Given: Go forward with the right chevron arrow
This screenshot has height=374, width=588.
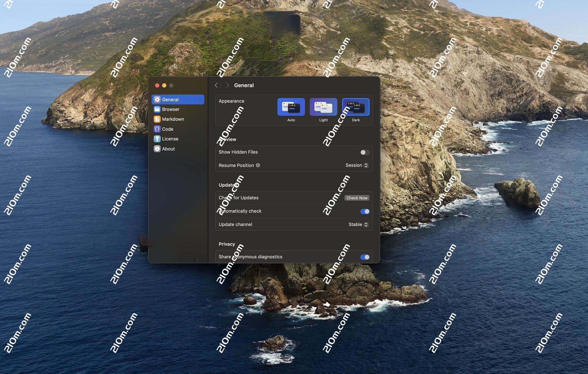Looking at the screenshot, I should pyautogui.click(x=227, y=85).
